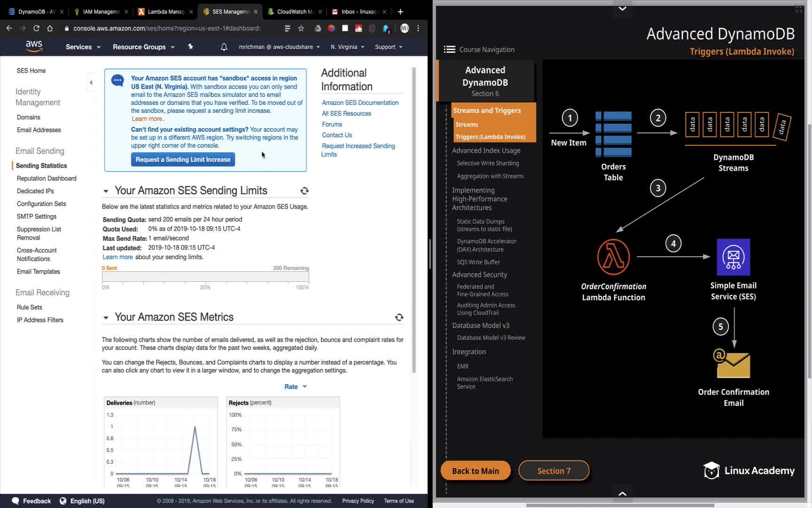
Task: Open the Resource Groups dropdown
Action: (144, 47)
